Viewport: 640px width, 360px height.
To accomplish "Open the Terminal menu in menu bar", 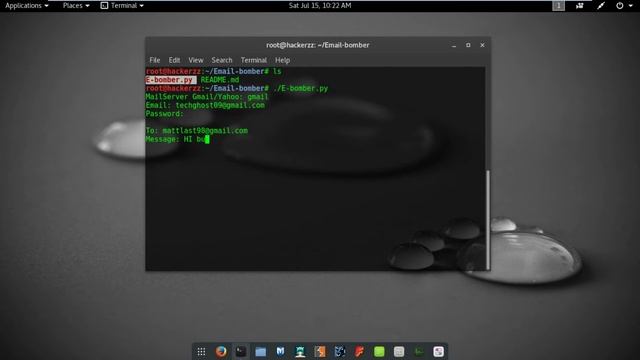I will 253,60.
